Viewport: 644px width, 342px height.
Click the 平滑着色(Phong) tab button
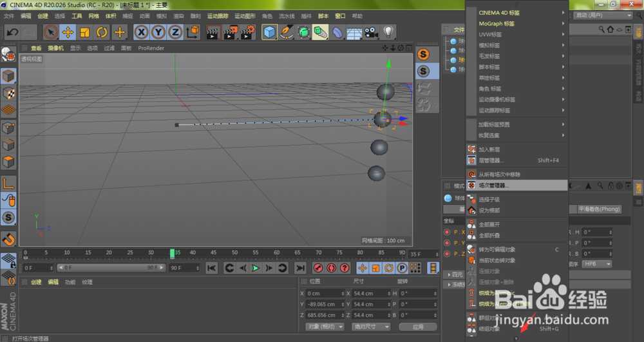coord(599,209)
